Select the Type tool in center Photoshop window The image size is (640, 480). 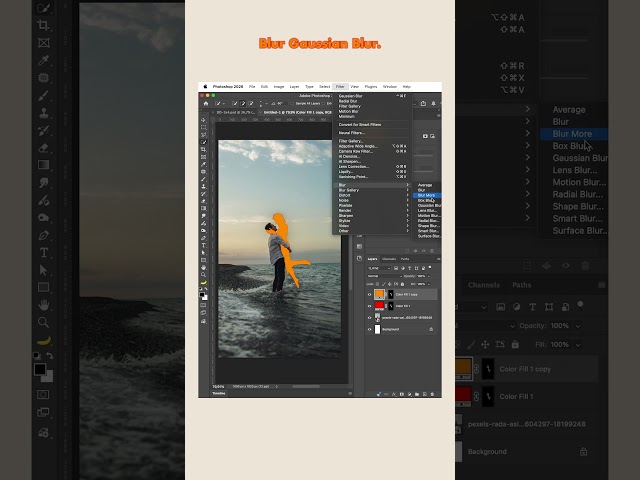[204, 245]
